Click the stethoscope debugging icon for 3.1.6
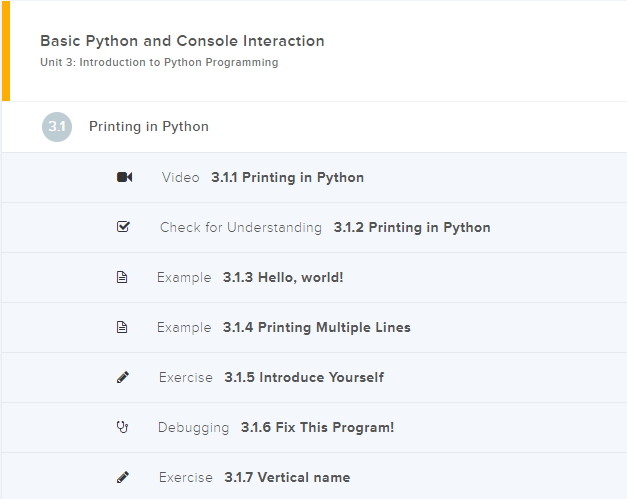Image resolution: width=627 pixels, height=499 pixels. point(123,428)
